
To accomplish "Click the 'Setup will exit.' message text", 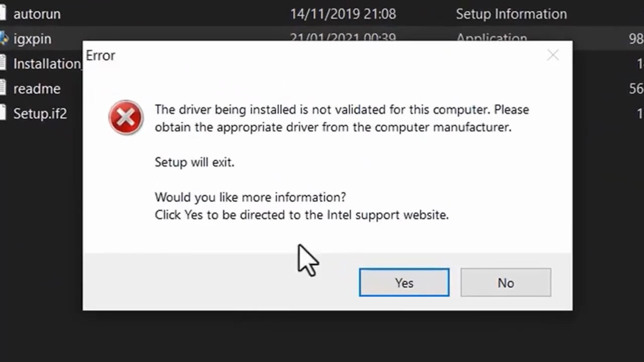I will click(x=194, y=162).
